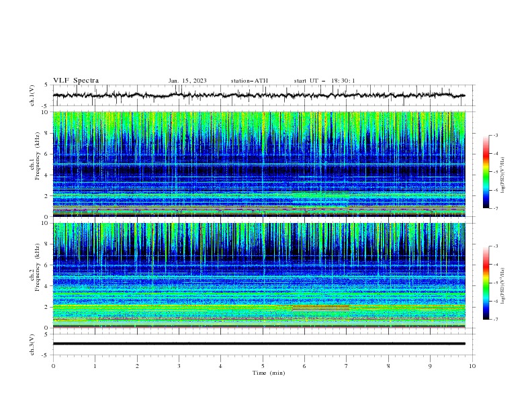Click the "VLF Spectra" title text
532x411 pixels.
pos(76,81)
